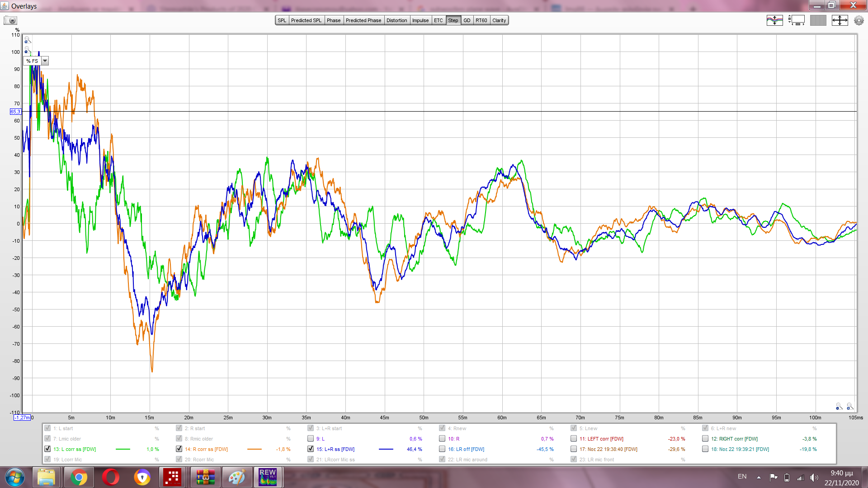Click vertical zoom out magnifier
Viewport: 868px width, 488px height.
(x=28, y=50)
